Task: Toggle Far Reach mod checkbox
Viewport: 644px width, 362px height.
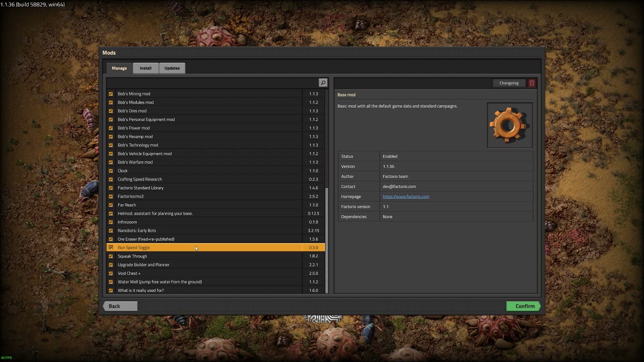Action: tap(111, 205)
